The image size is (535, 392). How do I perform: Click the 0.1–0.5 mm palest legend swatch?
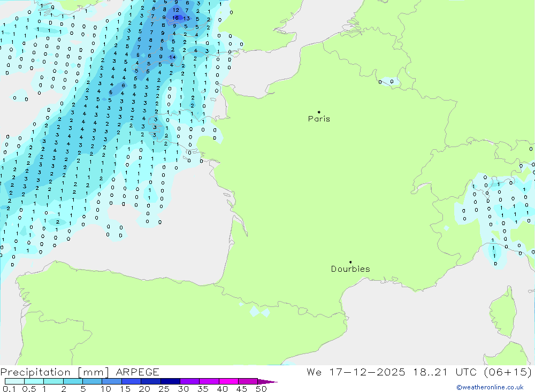(x=14, y=381)
